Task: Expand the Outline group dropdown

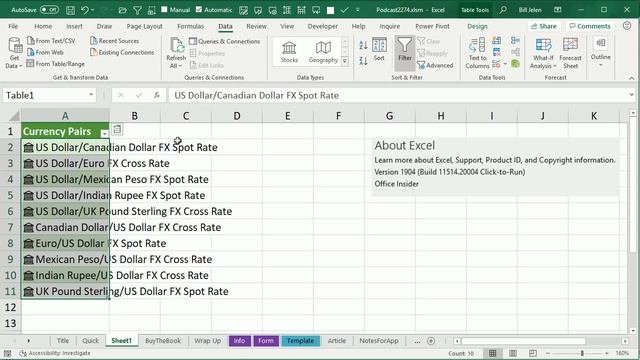Action: (x=600, y=52)
